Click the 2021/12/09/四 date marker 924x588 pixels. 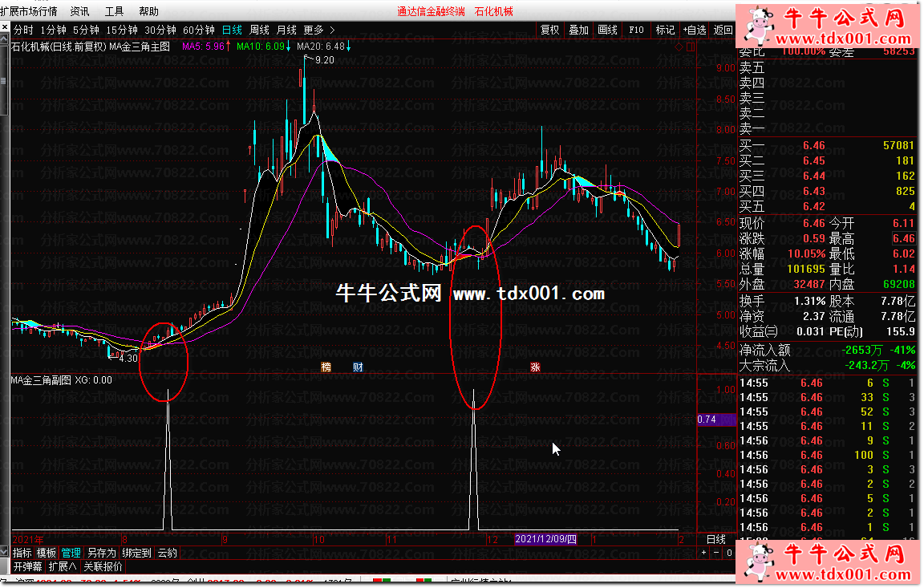point(545,539)
